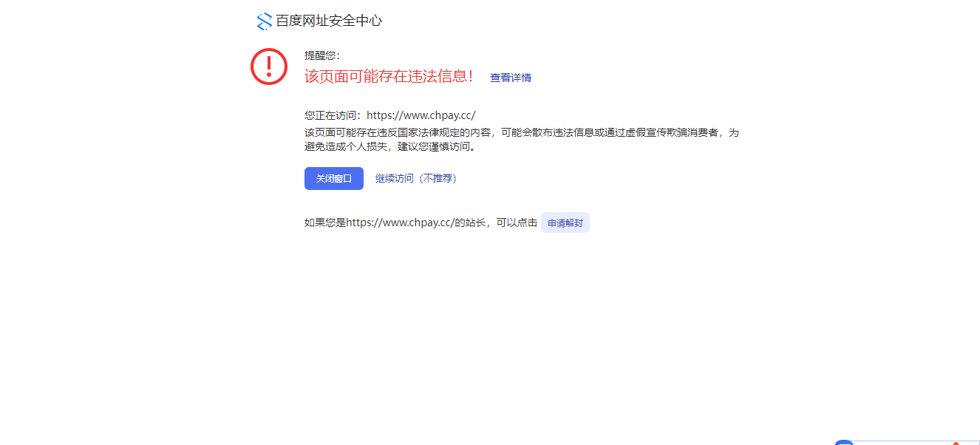Click the 您正在访问 label
Screen dimensions: 980x445
click(335, 115)
